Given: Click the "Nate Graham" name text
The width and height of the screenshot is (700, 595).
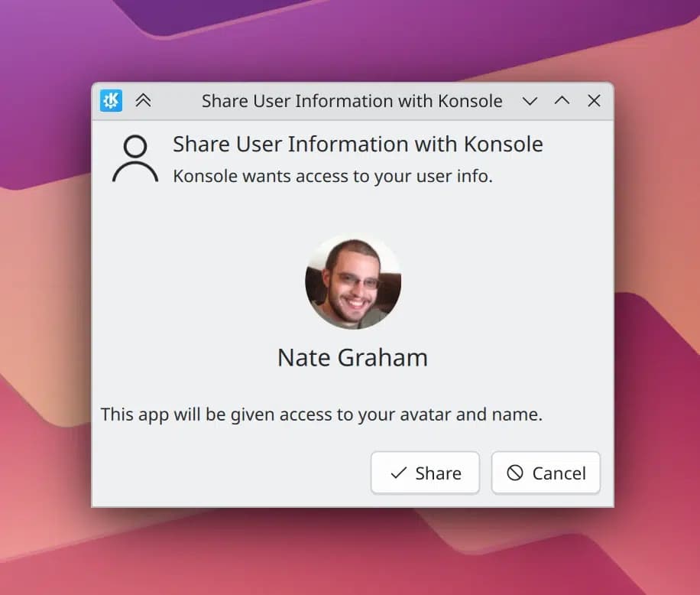Looking at the screenshot, I should pos(353,358).
